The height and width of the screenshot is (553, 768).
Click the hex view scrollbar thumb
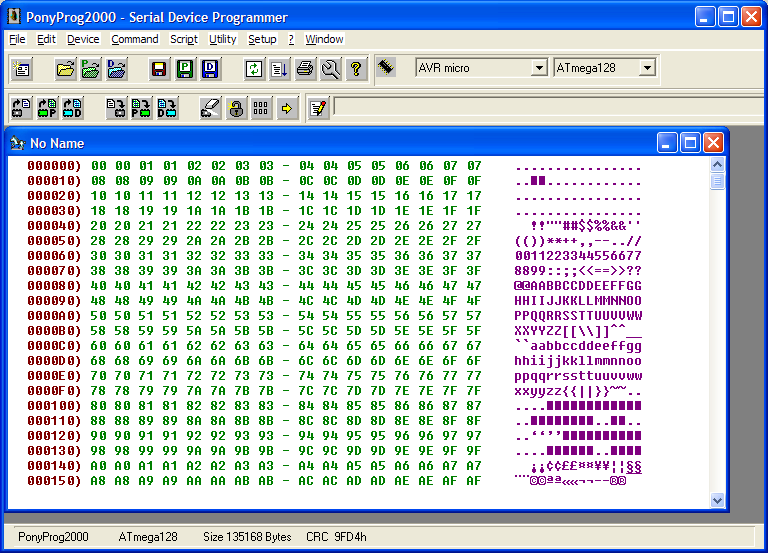(x=717, y=182)
